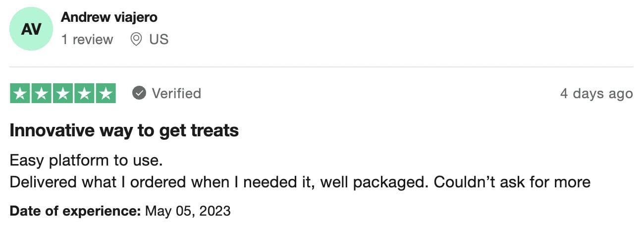Click the horizontal divider under the reviewer info

pyautogui.click(x=322, y=67)
